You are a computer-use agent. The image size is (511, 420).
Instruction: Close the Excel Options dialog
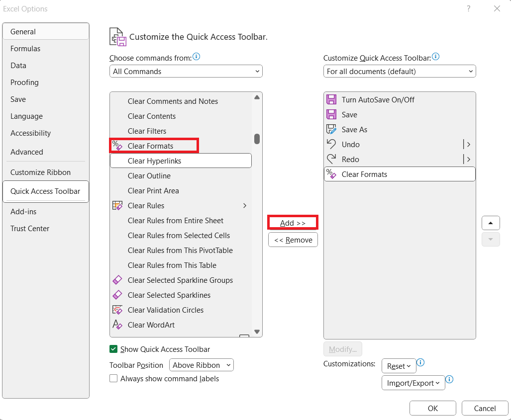pyautogui.click(x=497, y=8)
